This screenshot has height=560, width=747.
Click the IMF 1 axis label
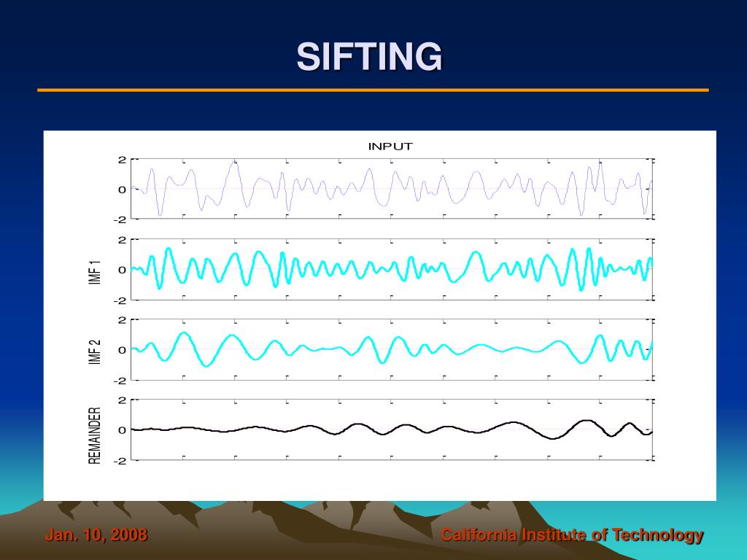tap(95, 273)
